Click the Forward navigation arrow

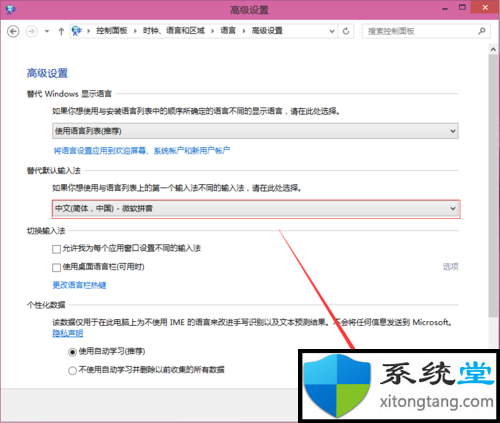pyautogui.click(x=32, y=31)
